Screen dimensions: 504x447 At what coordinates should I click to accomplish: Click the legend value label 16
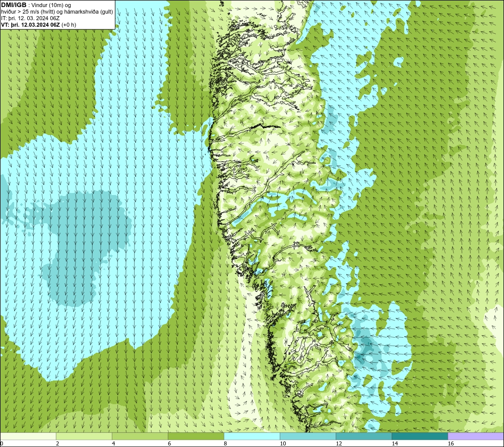point(451,444)
